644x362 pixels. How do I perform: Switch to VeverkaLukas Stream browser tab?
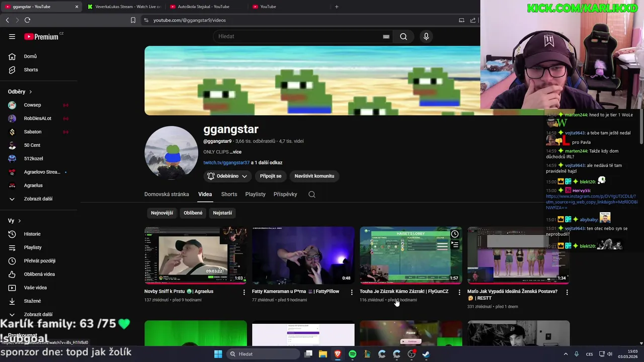[x=124, y=7]
